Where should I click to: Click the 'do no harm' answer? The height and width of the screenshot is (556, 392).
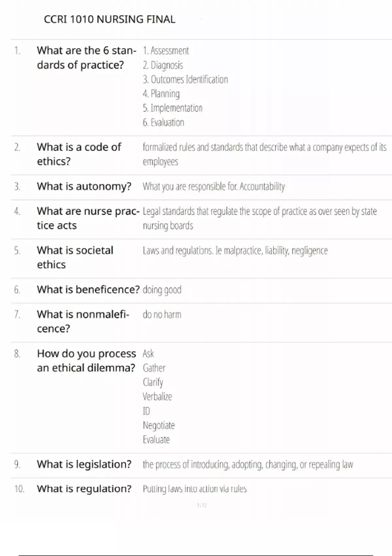point(162,315)
